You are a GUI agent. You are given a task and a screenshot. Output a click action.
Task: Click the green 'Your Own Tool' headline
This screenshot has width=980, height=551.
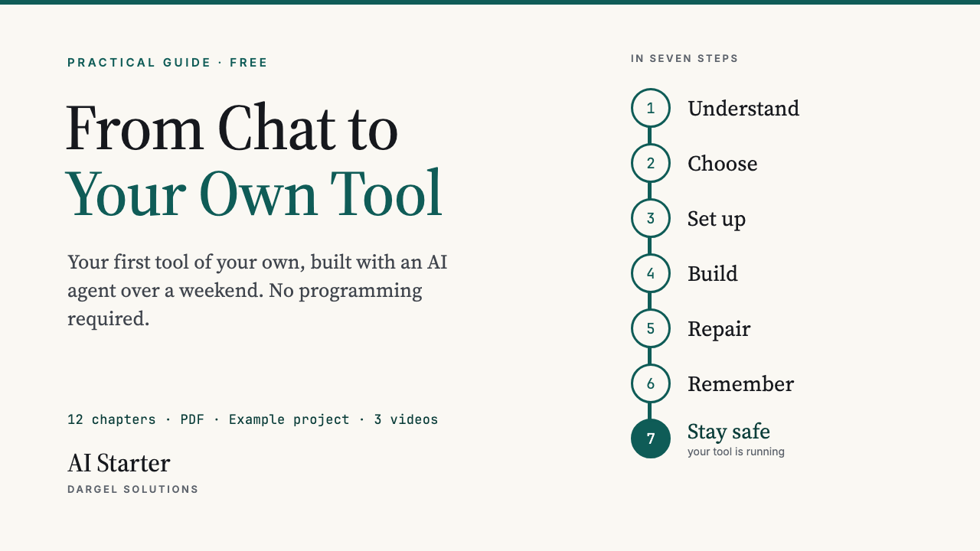coord(254,194)
